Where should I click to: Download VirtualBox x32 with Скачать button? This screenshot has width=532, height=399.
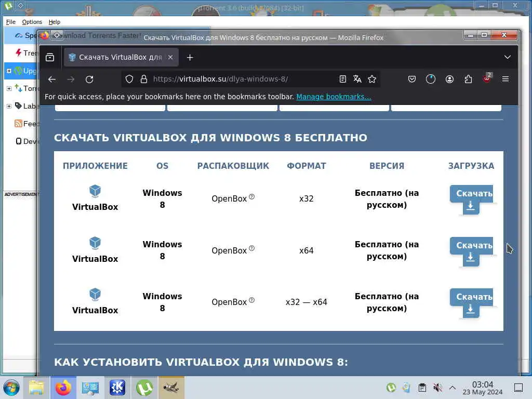pos(472,199)
